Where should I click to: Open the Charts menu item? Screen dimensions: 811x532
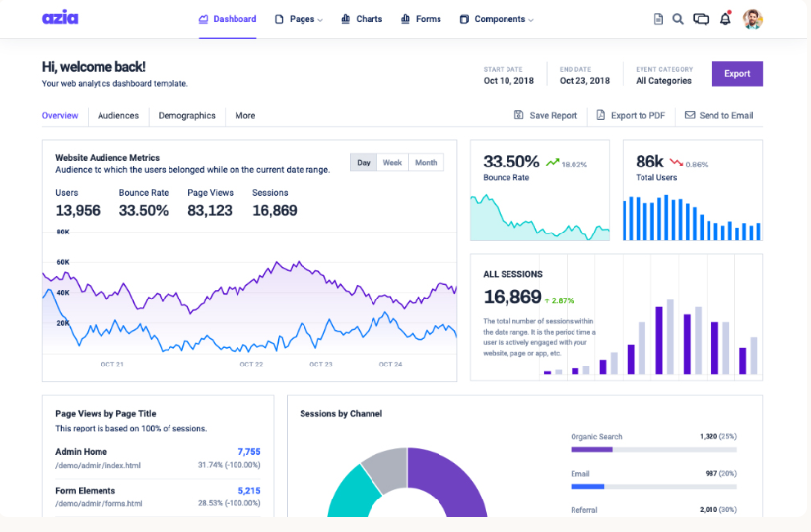tap(362, 19)
